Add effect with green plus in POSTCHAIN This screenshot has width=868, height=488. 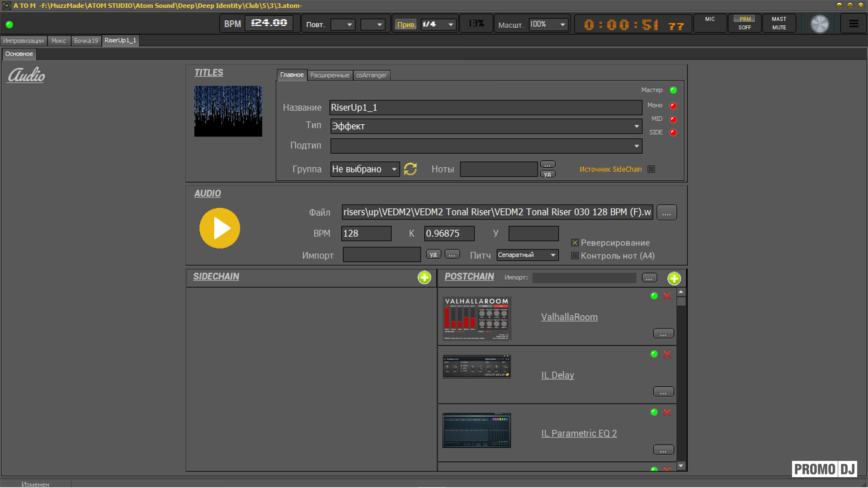674,278
